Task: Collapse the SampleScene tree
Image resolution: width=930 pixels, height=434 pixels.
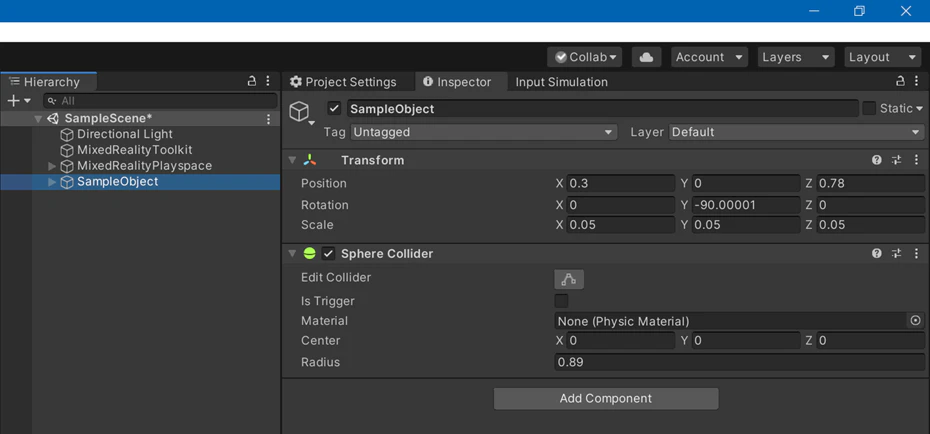Action: coord(38,119)
